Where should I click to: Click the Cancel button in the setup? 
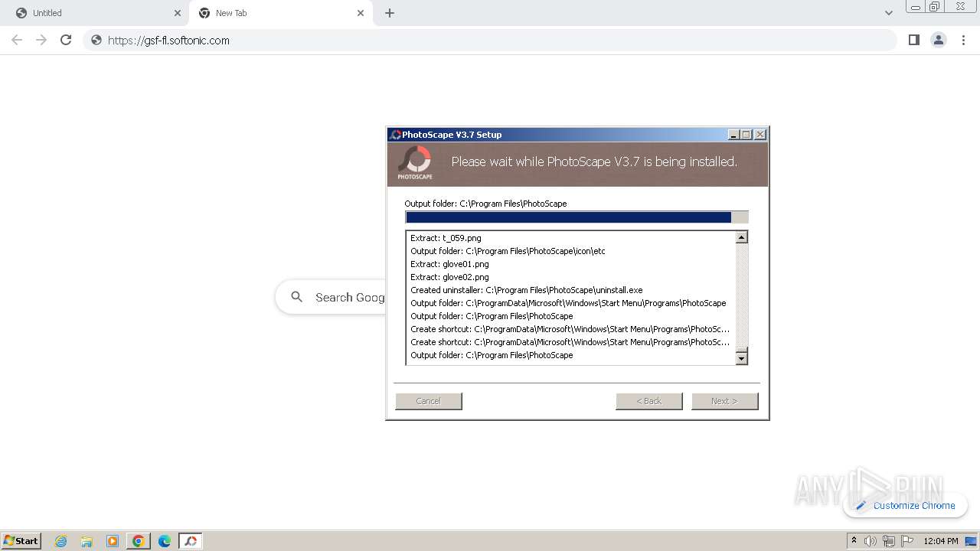coord(429,401)
